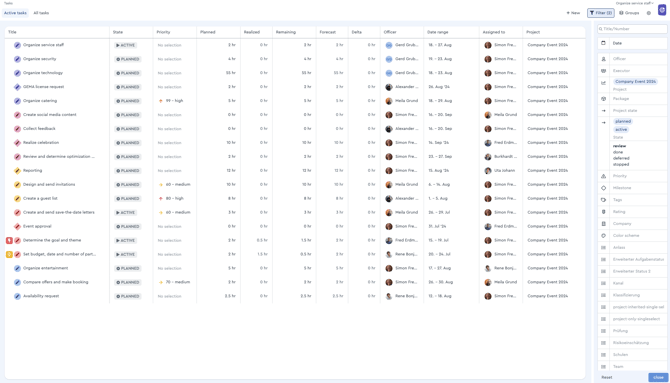670x383 pixels.
Task: Switch to the All tasks tab
Action: tap(41, 13)
